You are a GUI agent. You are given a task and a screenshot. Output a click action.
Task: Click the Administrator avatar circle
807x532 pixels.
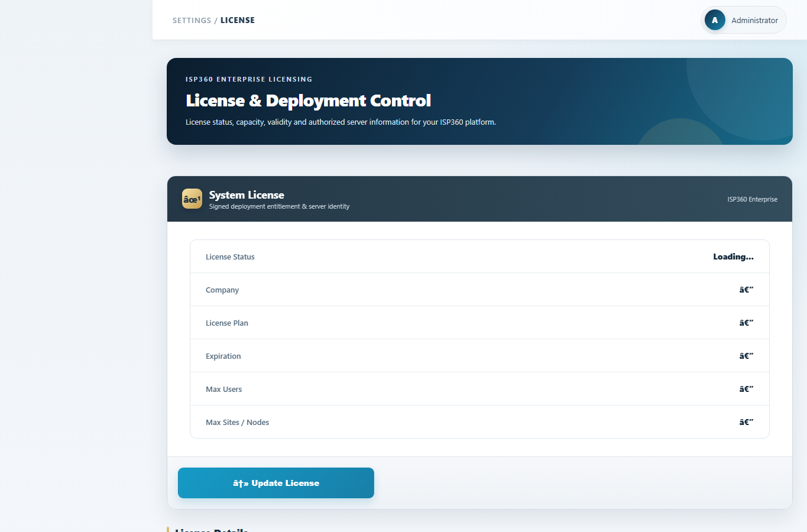point(715,20)
